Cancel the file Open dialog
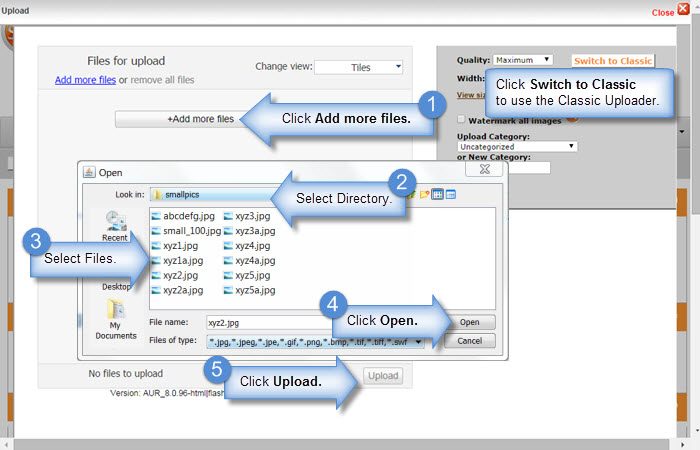Screen dimensions: 700x450 click(x=470, y=341)
